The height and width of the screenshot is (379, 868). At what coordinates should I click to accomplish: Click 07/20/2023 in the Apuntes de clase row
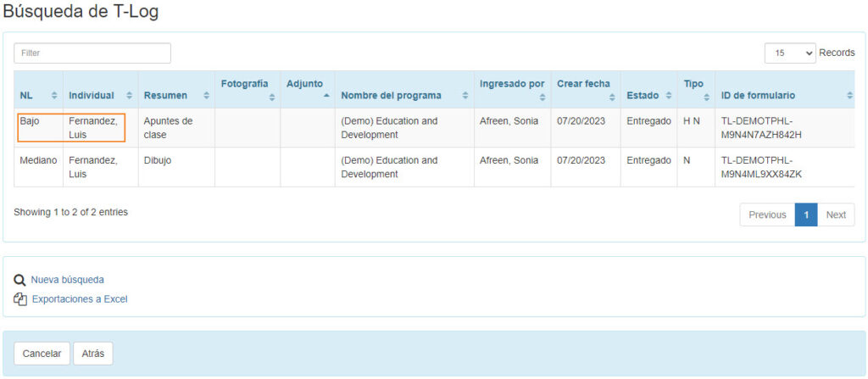(x=581, y=120)
